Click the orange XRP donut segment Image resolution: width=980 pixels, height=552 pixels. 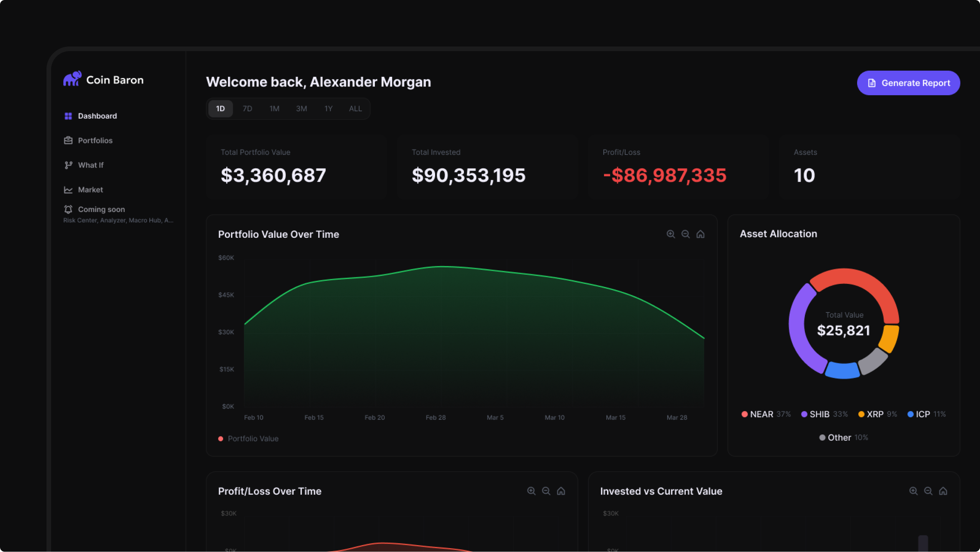tap(890, 338)
